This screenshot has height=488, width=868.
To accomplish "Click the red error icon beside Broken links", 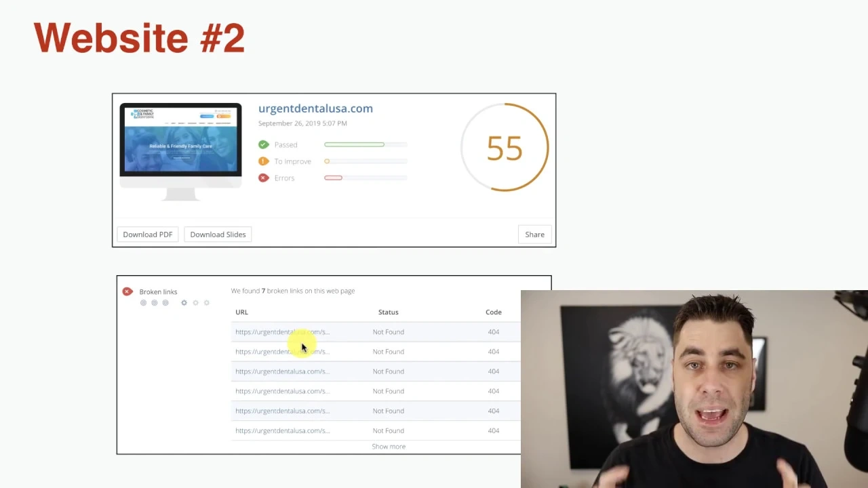I will (x=127, y=291).
